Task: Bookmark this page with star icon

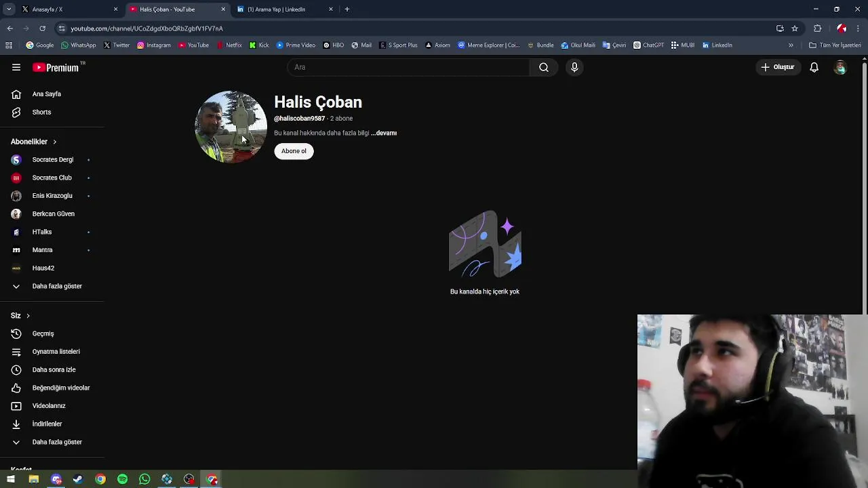Action: (x=795, y=28)
